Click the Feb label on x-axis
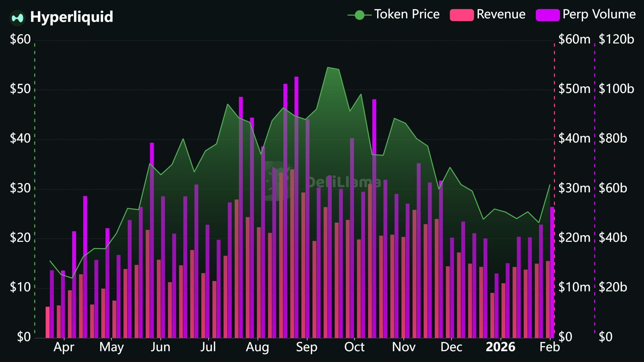This screenshot has width=644, height=362. click(550, 347)
